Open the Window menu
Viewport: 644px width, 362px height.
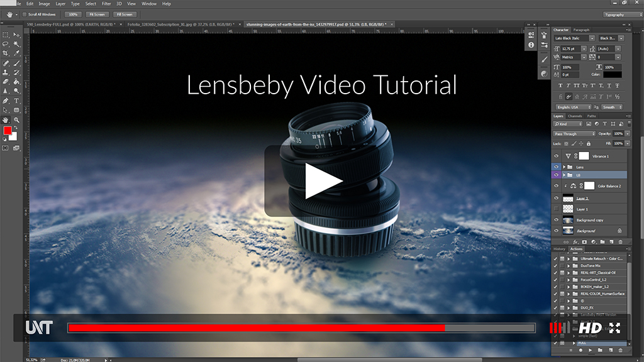pos(148,4)
